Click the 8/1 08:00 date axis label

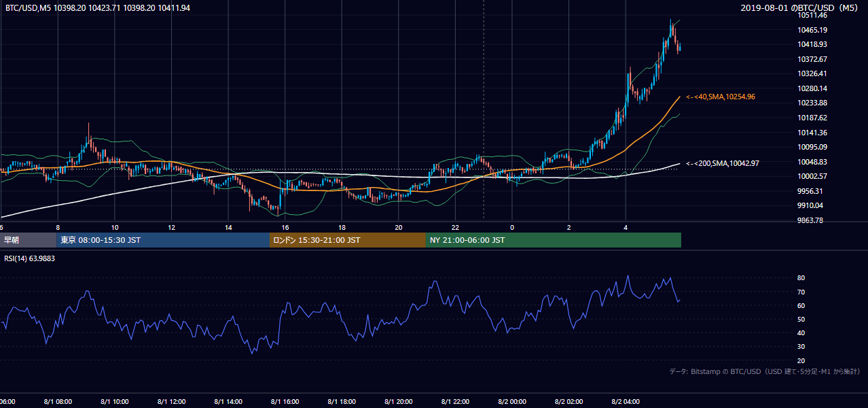click(x=57, y=402)
